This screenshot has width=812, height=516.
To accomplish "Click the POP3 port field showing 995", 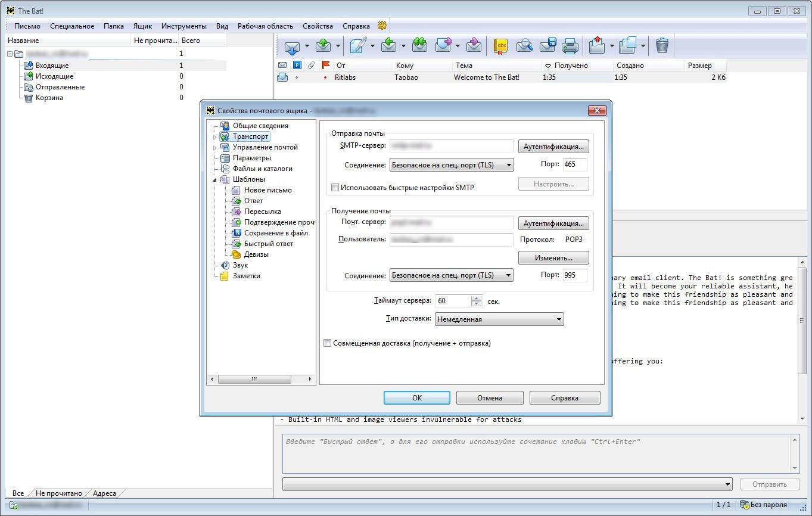I will point(574,275).
